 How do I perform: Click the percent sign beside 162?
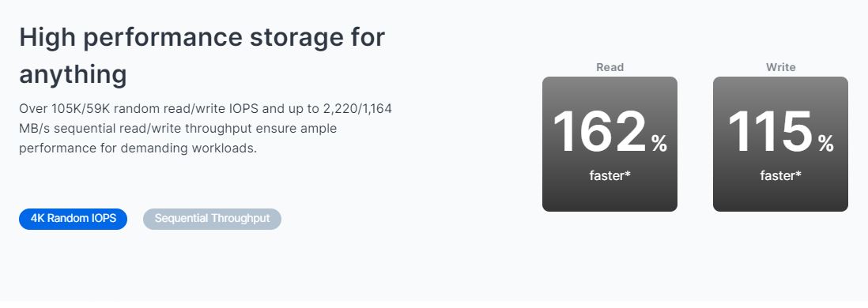tap(659, 144)
